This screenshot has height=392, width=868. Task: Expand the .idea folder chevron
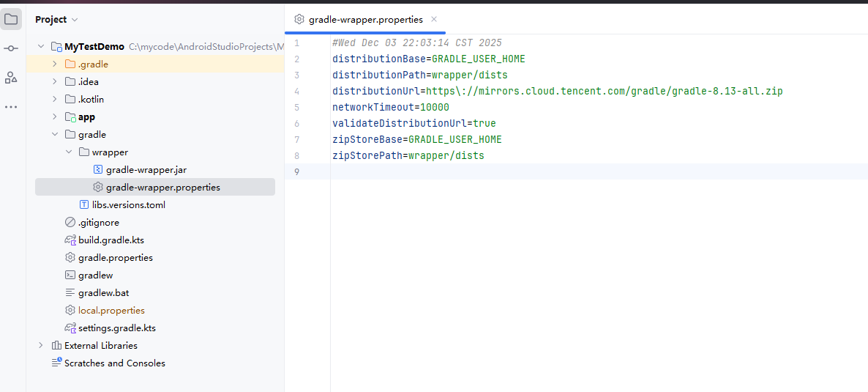54,82
